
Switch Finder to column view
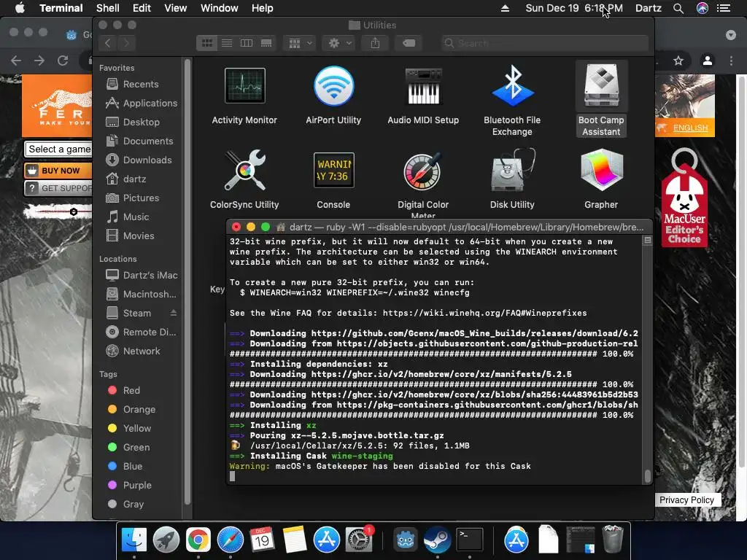tap(247, 43)
